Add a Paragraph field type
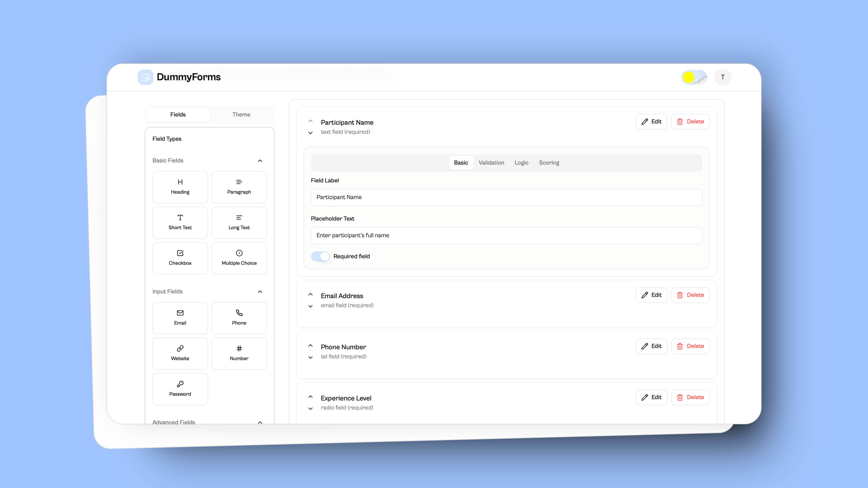The image size is (868, 488). [x=239, y=187]
